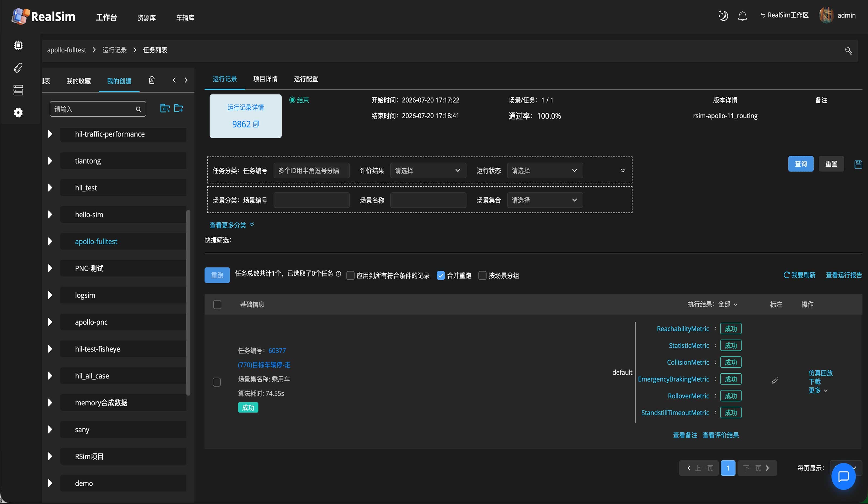Toggle the dark mode moon icon
868x504 pixels.
point(723,15)
